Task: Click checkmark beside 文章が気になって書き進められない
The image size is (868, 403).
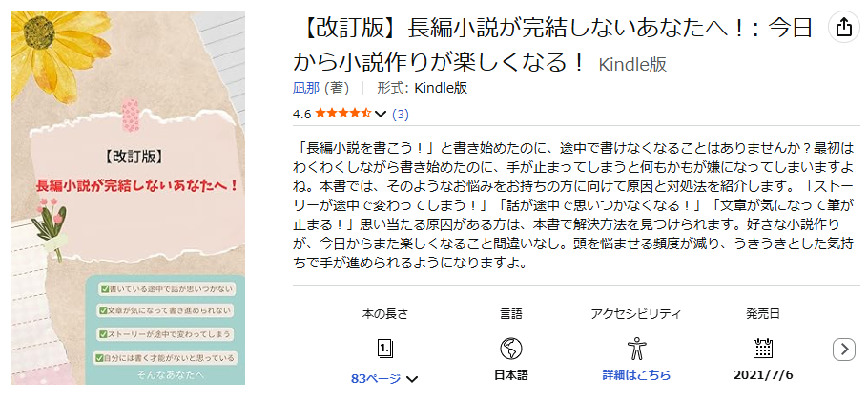Action: point(104,310)
